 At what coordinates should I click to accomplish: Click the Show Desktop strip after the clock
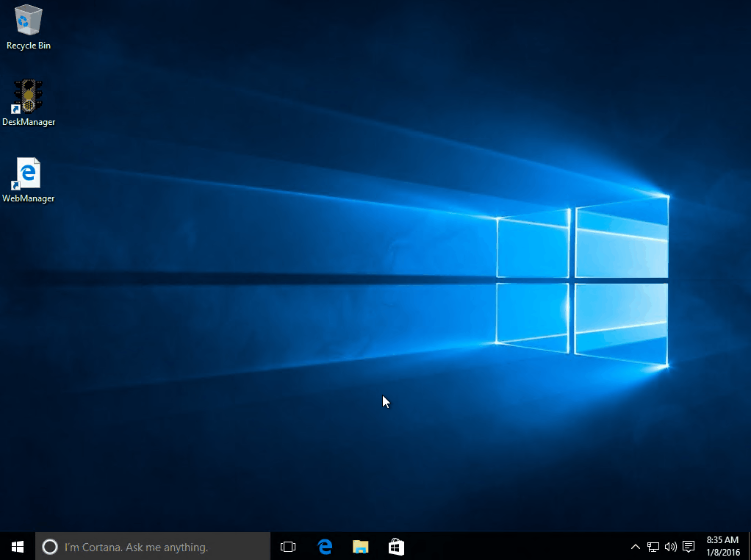[x=749, y=547]
